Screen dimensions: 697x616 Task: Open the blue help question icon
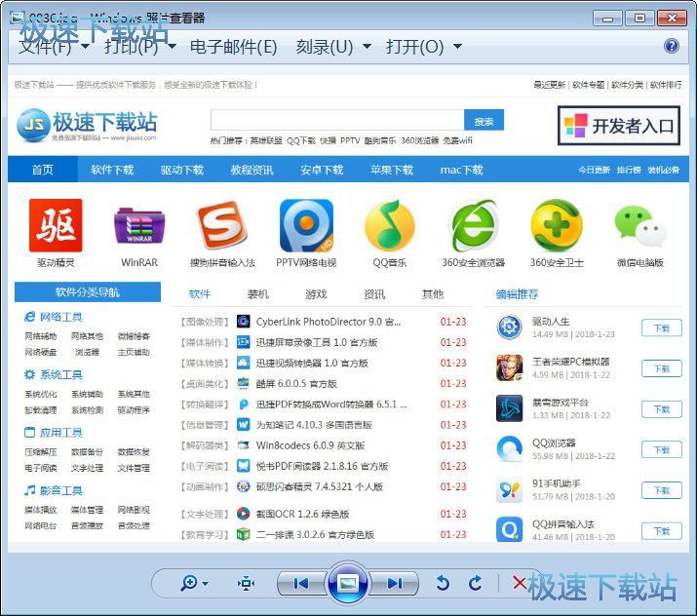(672, 46)
